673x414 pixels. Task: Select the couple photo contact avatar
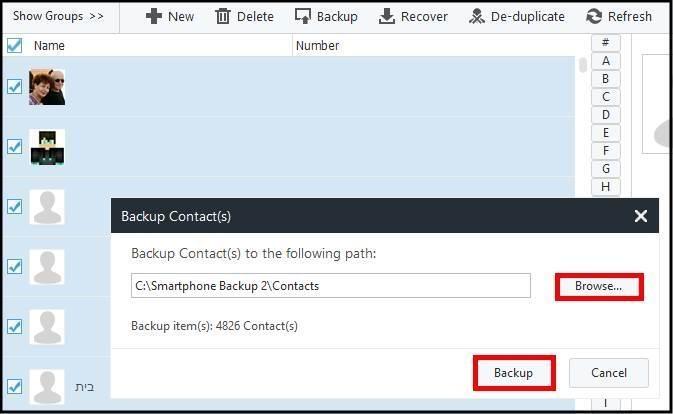tap(47, 87)
